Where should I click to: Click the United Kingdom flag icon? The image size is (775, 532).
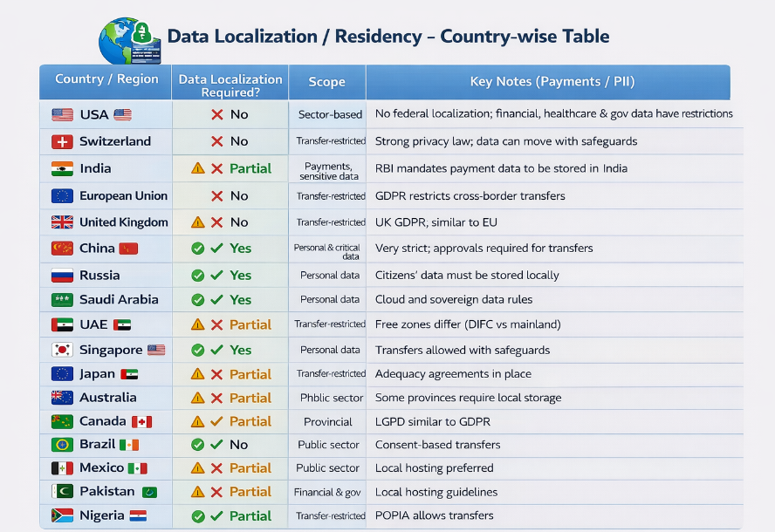(62, 222)
